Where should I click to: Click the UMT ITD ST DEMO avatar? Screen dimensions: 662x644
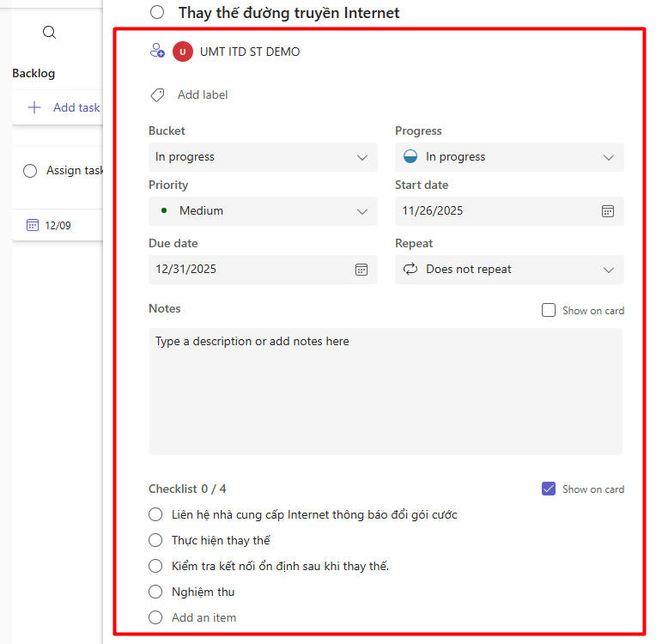(183, 52)
